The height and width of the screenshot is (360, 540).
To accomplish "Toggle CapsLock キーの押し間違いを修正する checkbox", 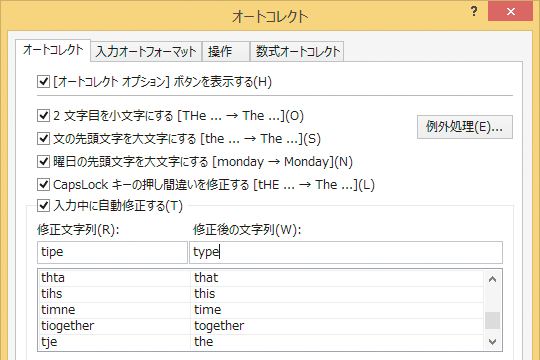I will (43, 184).
